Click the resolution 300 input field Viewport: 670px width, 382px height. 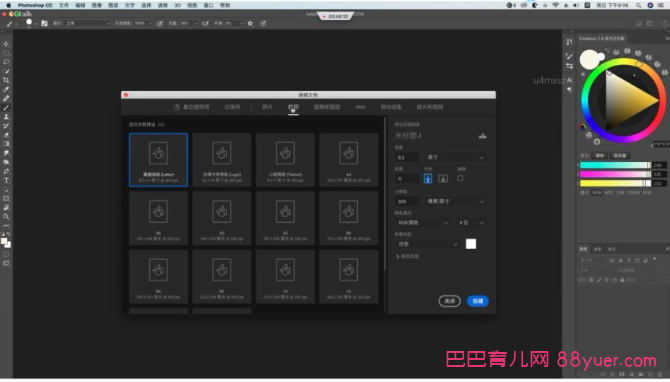tap(407, 201)
